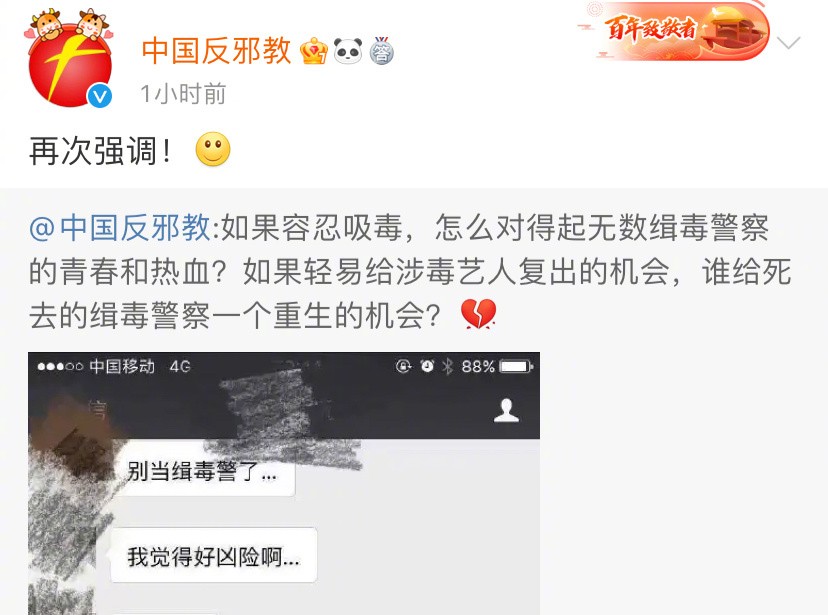Tap the battery indicator in screenshot status bar
This screenshot has height=615, width=828.
point(516,366)
